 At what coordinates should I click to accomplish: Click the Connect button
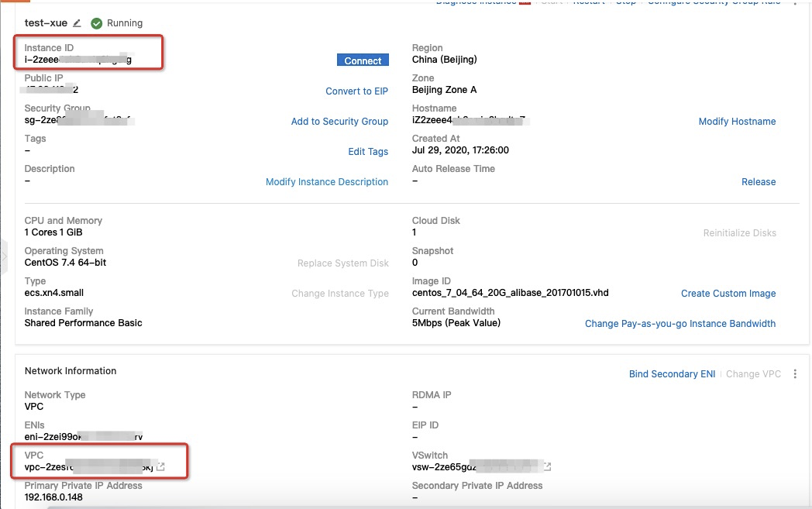[x=363, y=60]
